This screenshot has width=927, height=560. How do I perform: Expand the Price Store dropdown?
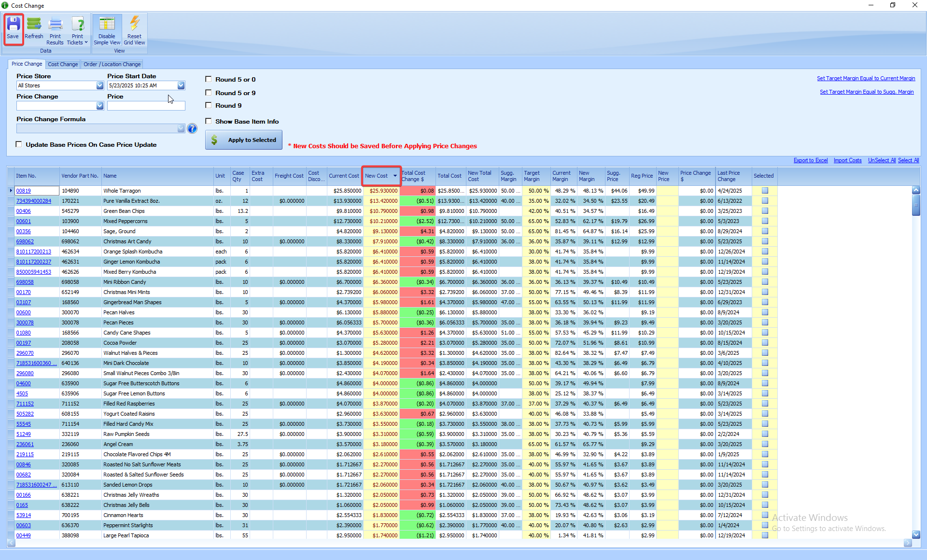point(99,85)
